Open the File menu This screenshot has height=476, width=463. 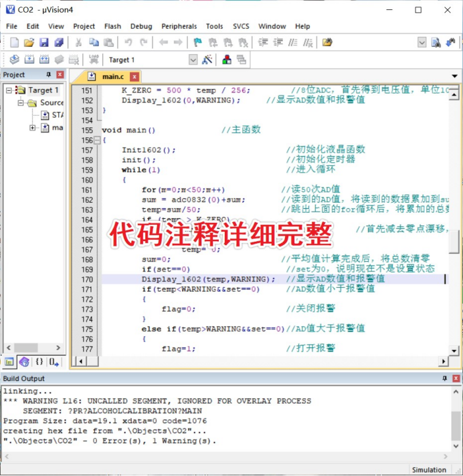point(11,26)
